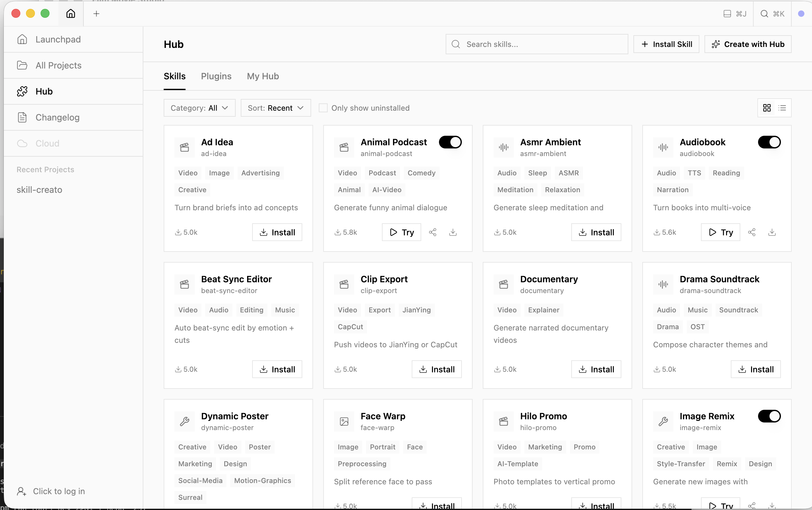Click to log in link
The width and height of the screenshot is (812, 510).
59,492
